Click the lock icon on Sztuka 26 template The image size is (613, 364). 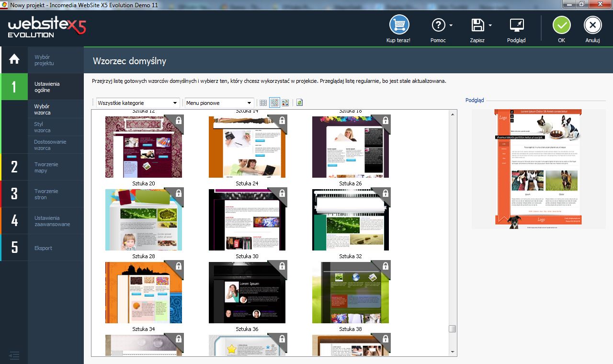385,193
